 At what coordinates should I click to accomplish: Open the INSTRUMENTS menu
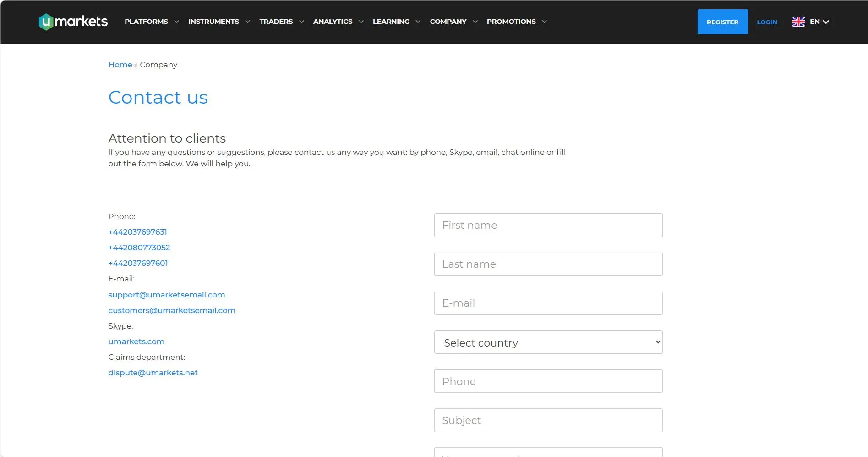point(213,22)
